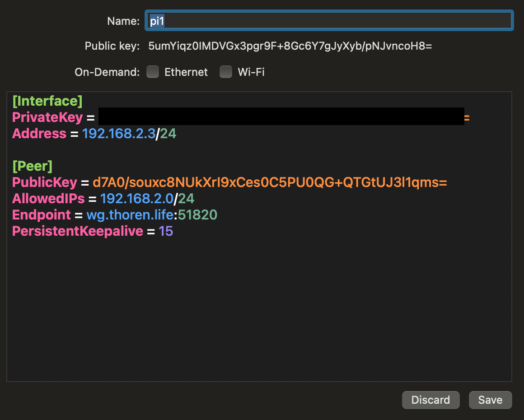
Task: Place cursor on the [Interface] header
Action: click(47, 101)
